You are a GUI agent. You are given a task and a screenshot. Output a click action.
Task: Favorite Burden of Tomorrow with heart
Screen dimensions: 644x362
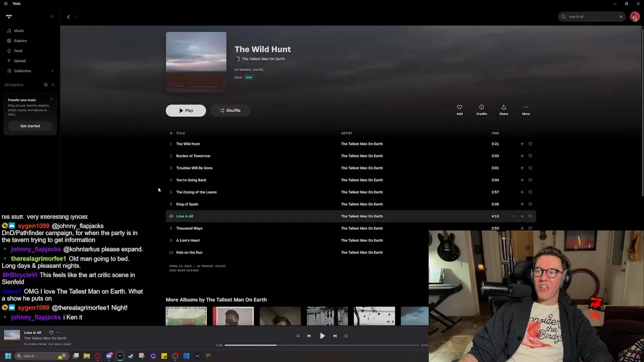point(530,156)
